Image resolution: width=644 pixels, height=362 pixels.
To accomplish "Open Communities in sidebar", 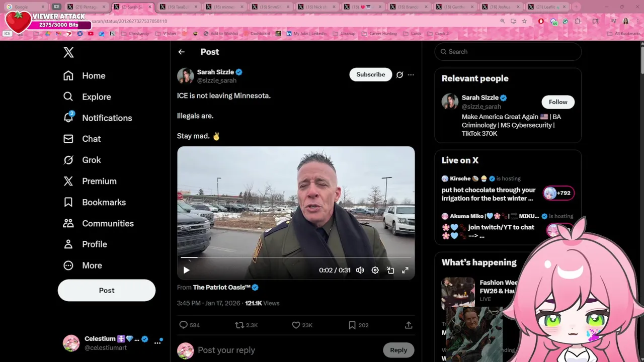I will tap(98, 223).
